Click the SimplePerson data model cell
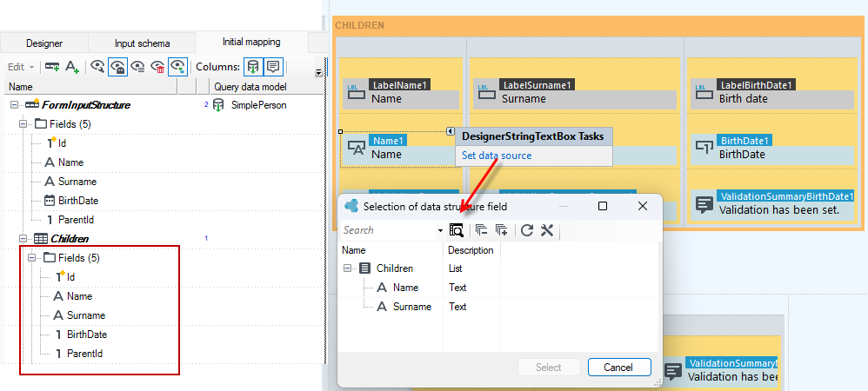The image size is (868, 391). [258, 105]
